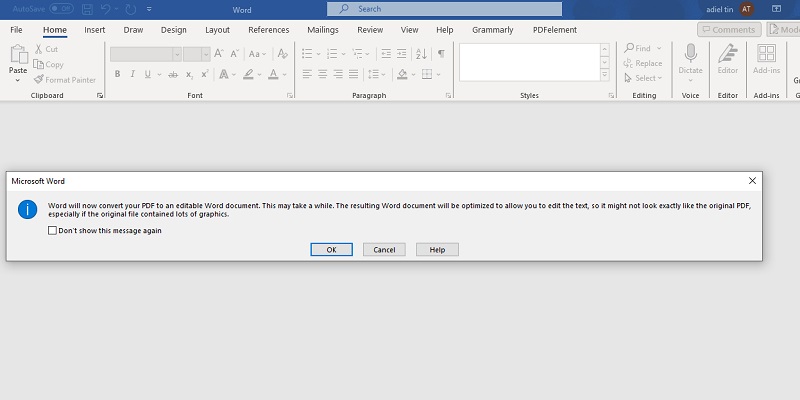Toggle Bold formatting
This screenshot has width=800, height=400.
[x=117, y=74]
